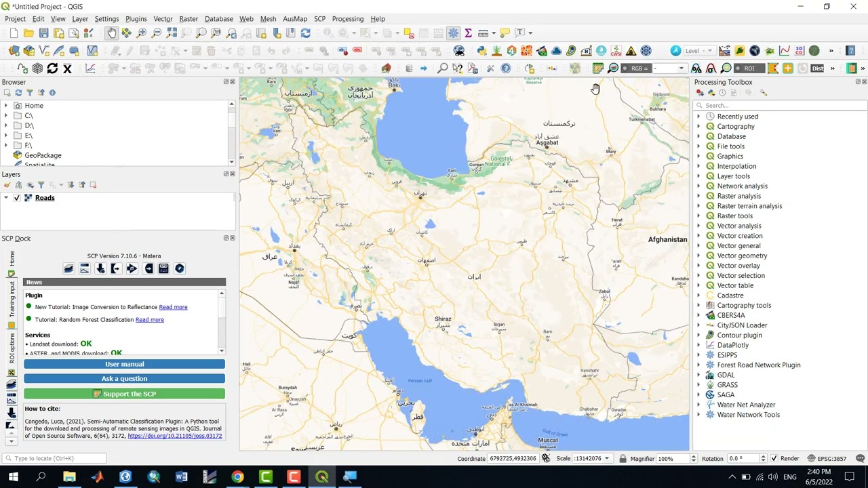
Task: Expand the C:\ drive in Browser
Action: coord(6,116)
